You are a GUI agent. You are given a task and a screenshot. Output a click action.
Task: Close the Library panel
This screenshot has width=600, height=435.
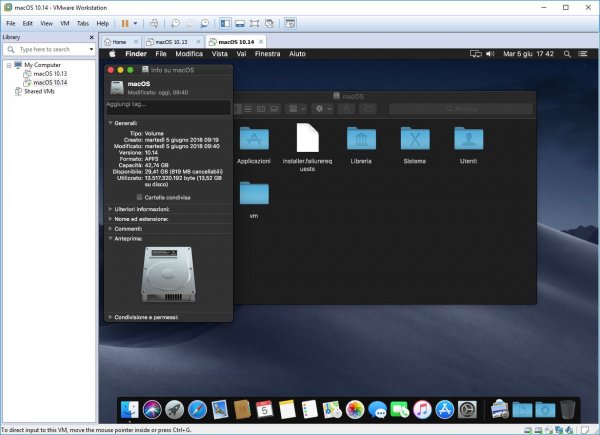click(x=91, y=37)
